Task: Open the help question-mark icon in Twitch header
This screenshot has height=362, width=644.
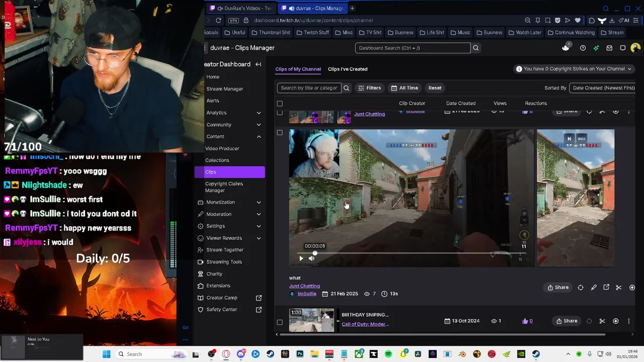Action: [x=583, y=48]
